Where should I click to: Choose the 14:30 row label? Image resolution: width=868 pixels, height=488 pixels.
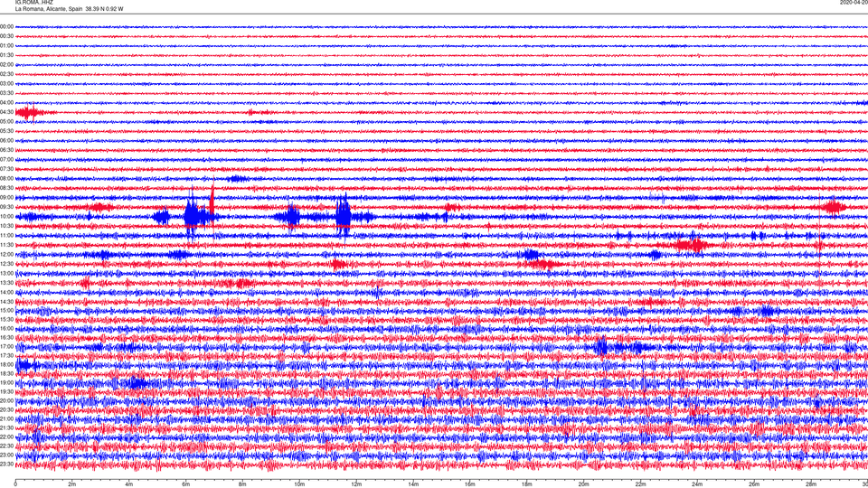tap(6, 302)
